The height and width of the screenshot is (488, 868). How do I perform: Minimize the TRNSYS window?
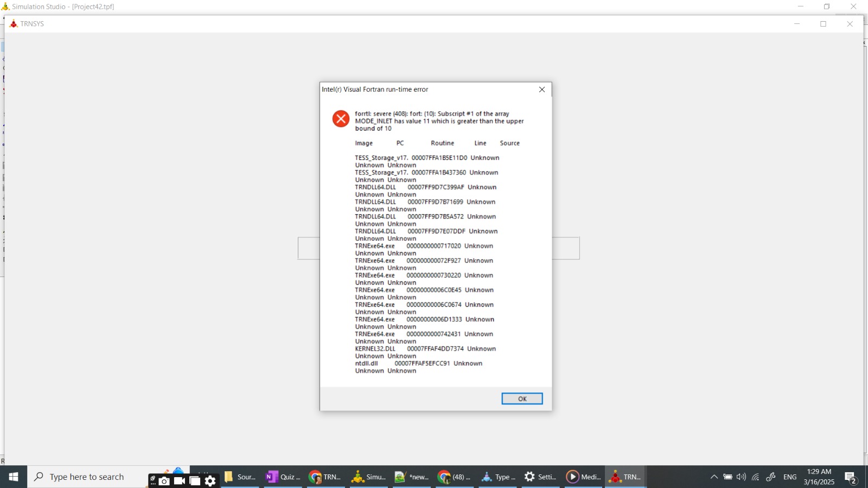[797, 24]
